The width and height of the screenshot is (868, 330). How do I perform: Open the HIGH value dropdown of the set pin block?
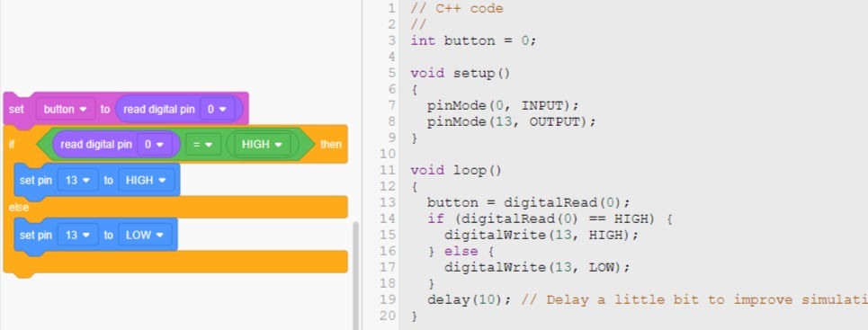click(x=146, y=180)
